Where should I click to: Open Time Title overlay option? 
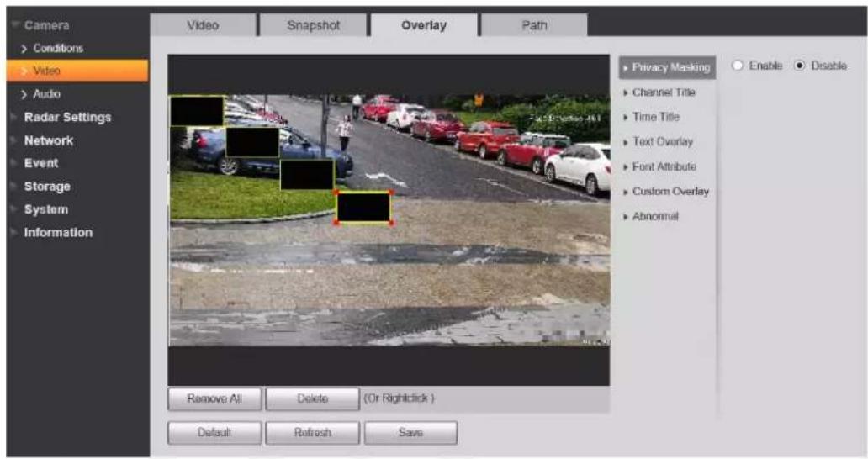(x=655, y=117)
